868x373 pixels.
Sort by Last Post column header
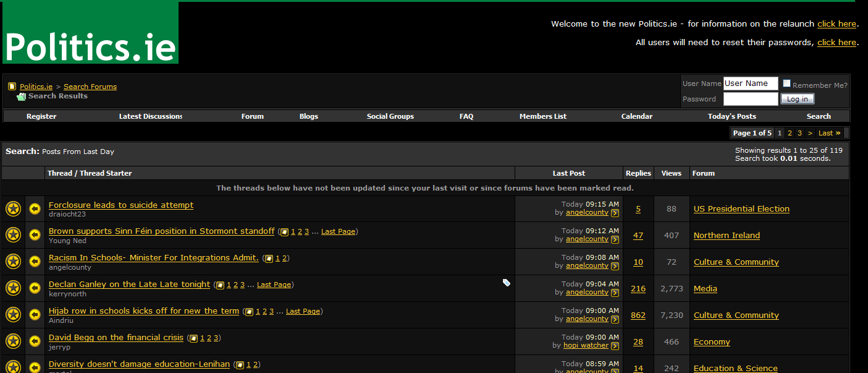[x=569, y=173]
